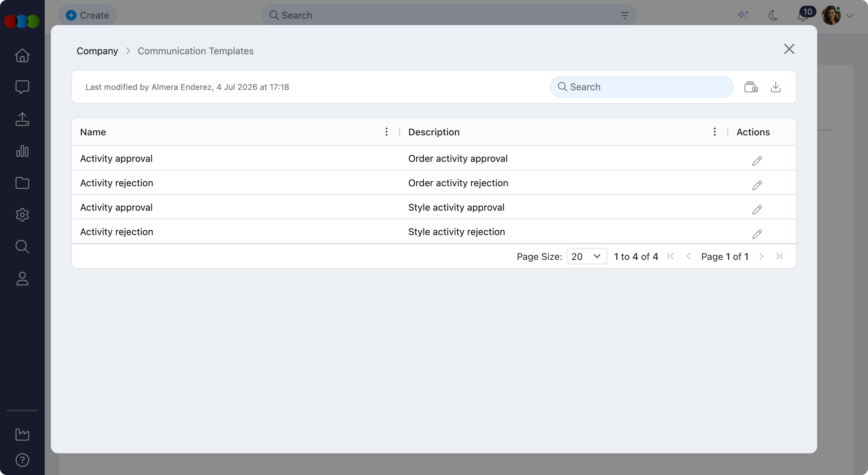Go to the last page of results
Screen dimensions: 868x475
[x=779, y=256]
